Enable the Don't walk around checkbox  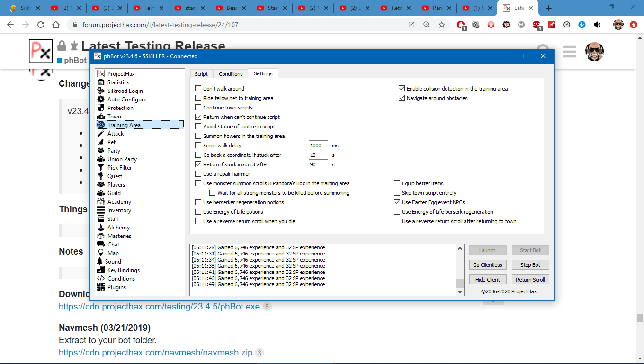[x=198, y=89]
